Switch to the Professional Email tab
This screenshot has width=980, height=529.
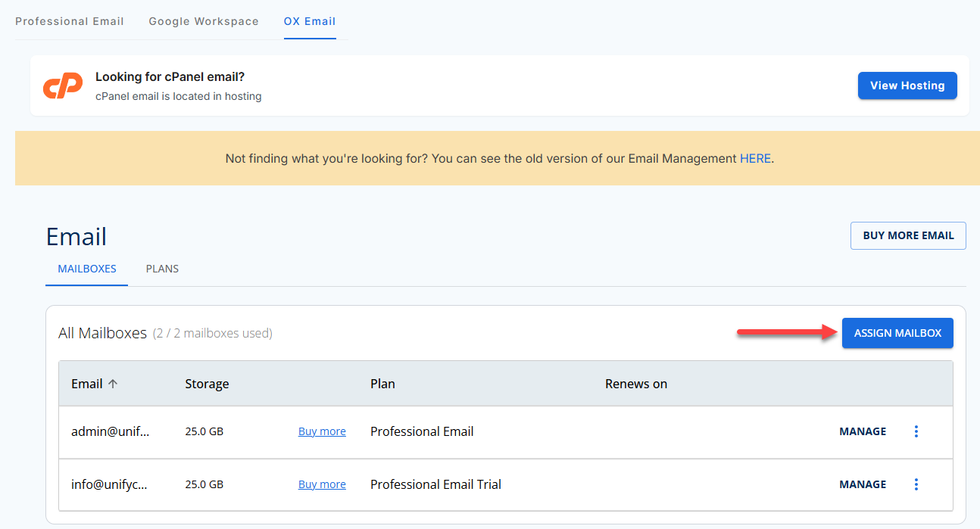pos(70,21)
